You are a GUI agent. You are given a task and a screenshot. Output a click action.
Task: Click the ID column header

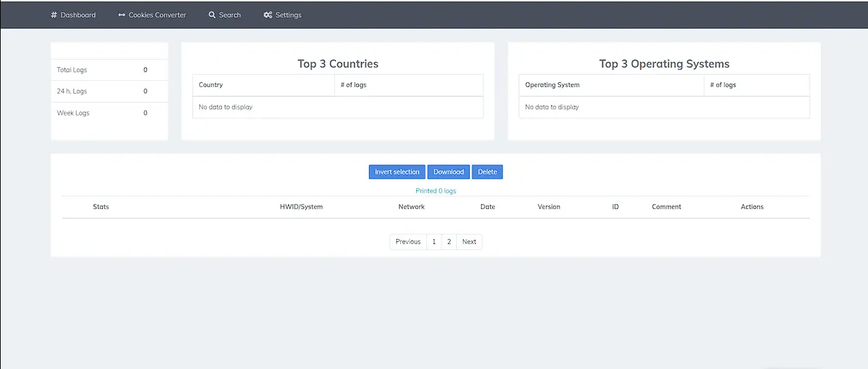click(615, 207)
